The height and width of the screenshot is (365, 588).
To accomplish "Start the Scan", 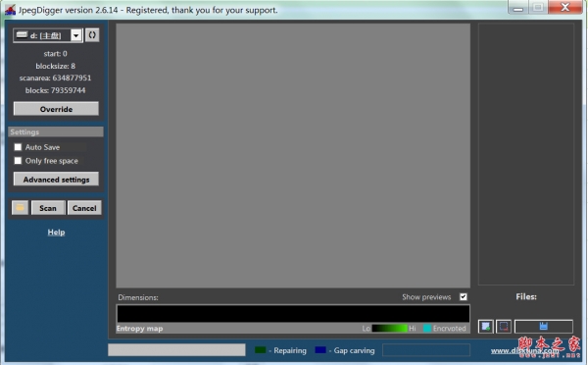I will pos(48,208).
